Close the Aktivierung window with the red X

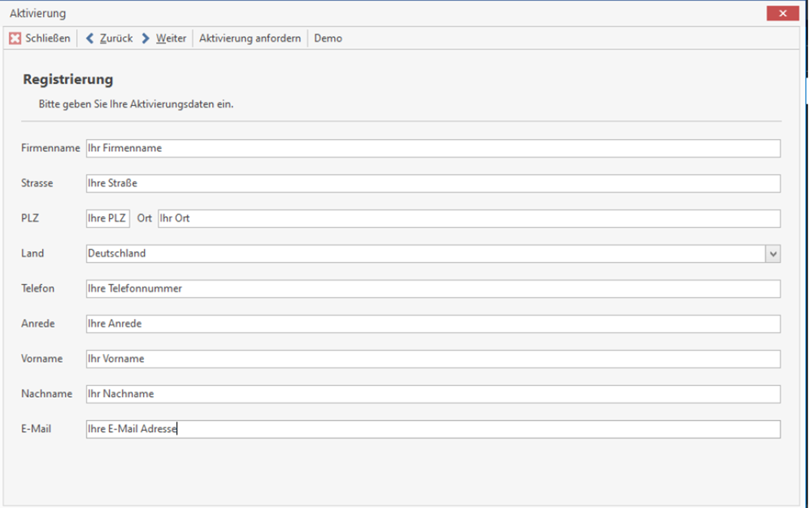point(782,14)
